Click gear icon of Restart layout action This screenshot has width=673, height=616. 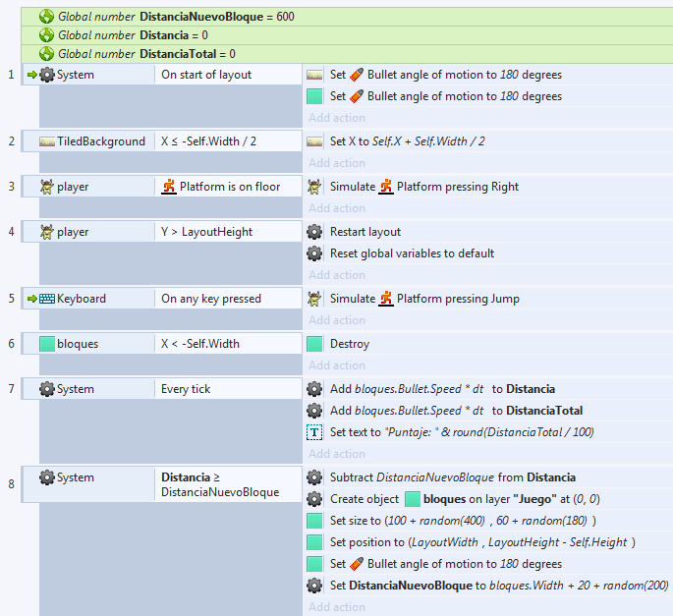click(x=314, y=232)
